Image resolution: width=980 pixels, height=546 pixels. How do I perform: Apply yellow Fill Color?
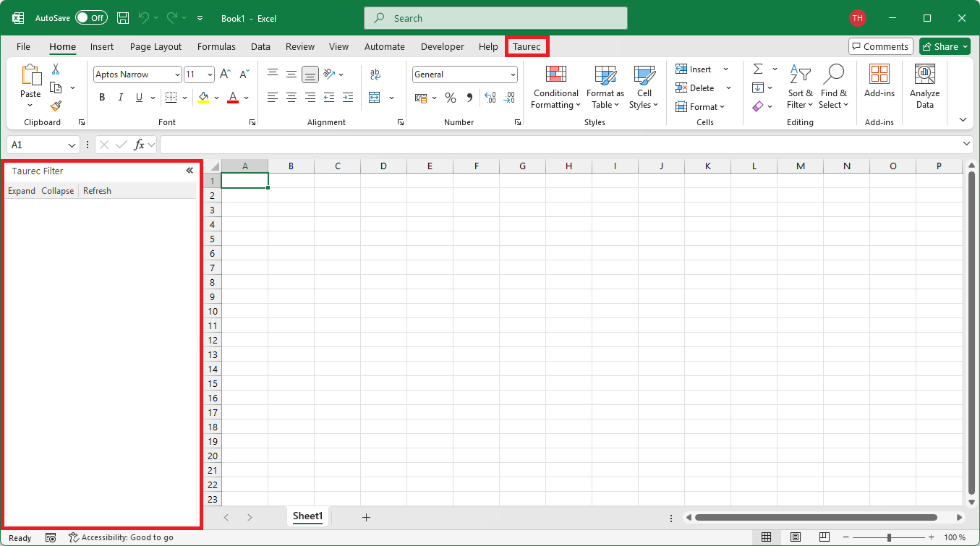(x=203, y=98)
